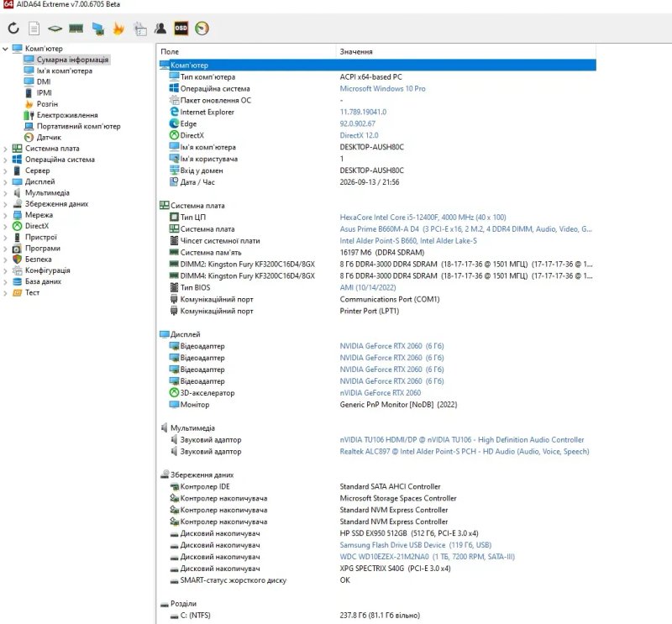
Task: Click XPG SPECTRIX S40G value
Action: (x=395, y=569)
